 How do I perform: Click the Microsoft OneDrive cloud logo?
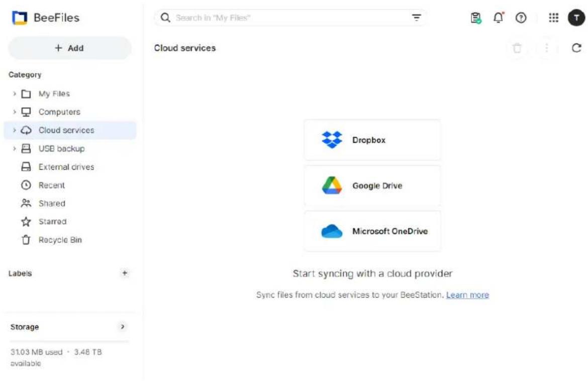tap(332, 231)
